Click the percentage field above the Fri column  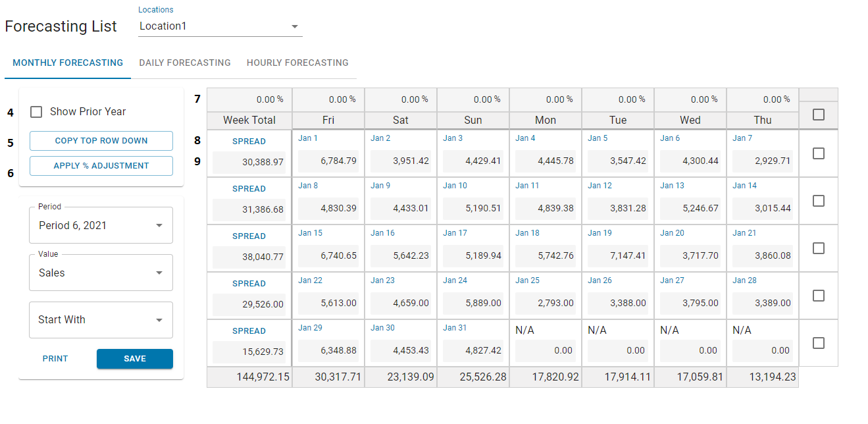pos(328,99)
